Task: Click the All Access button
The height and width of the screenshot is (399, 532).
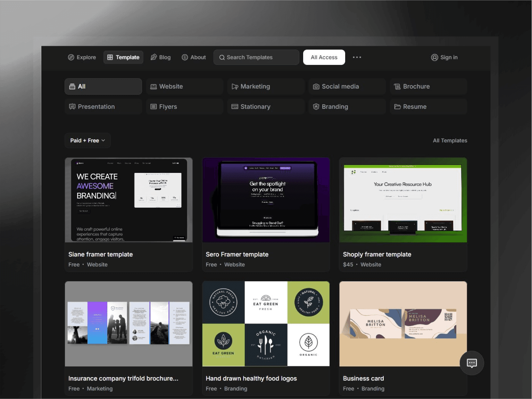Action: point(324,57)
